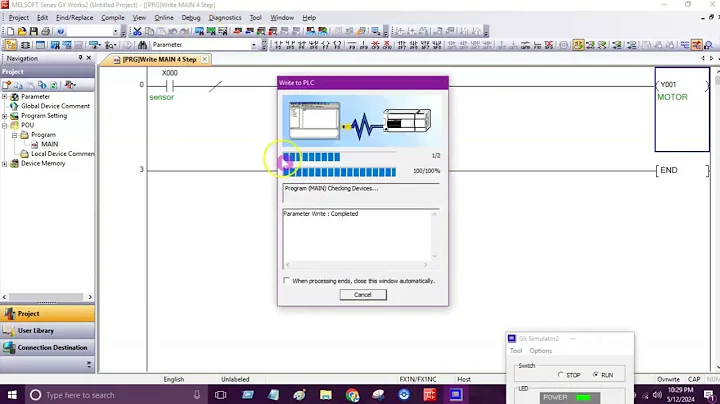720x404 pixels.
Task: Click the Cut scissors icon
Action: point(137,31)
